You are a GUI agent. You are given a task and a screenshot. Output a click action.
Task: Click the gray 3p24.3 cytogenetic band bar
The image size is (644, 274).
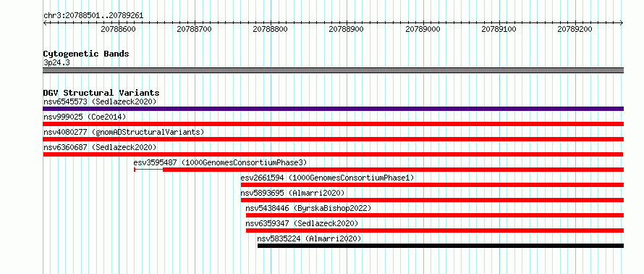pyautogui.click(x=333, y=70)
